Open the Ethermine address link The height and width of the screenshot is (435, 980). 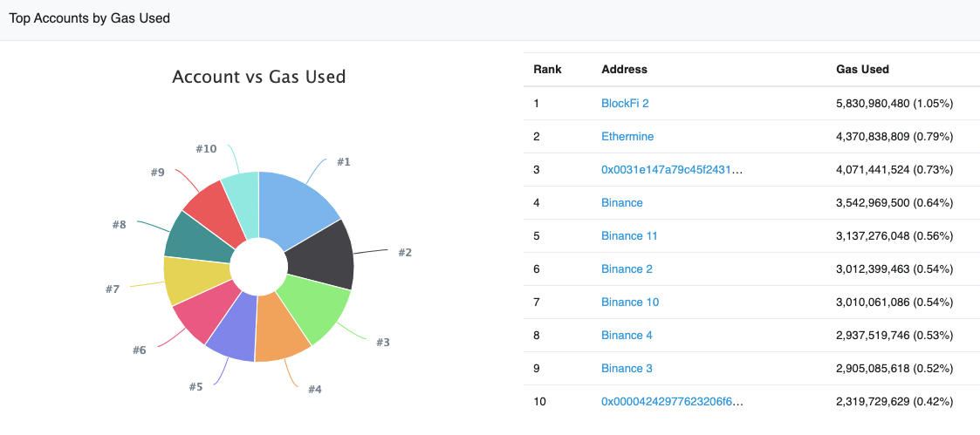627,136
